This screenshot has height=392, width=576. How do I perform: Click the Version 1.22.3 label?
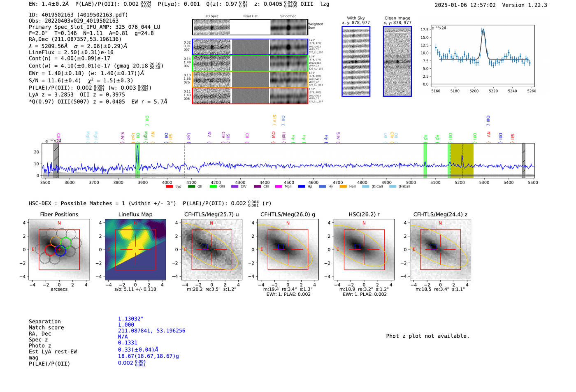point(525,5)
